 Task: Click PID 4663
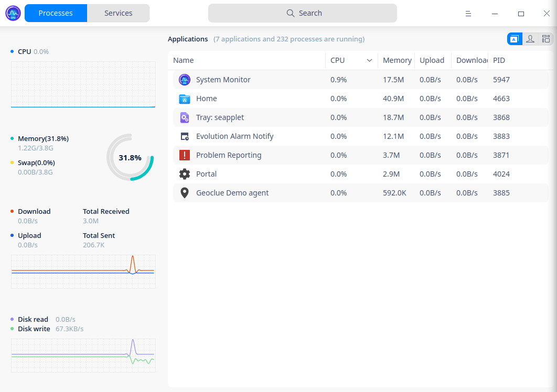(501, 99)
